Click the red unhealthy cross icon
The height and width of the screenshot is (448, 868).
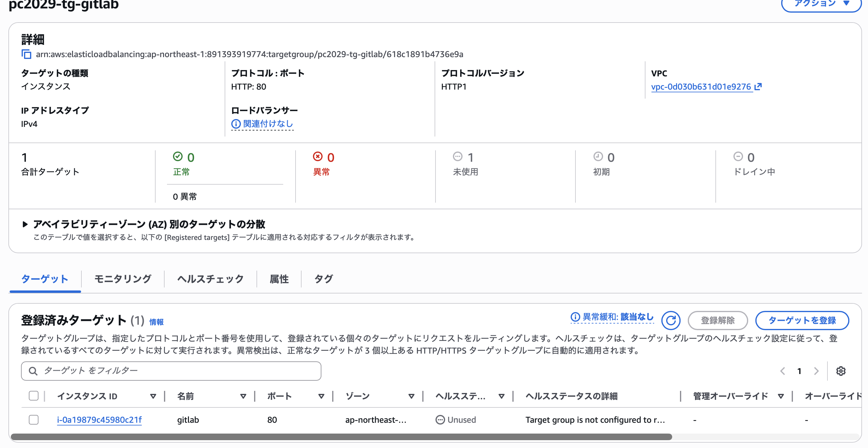(x=318, y=157)
